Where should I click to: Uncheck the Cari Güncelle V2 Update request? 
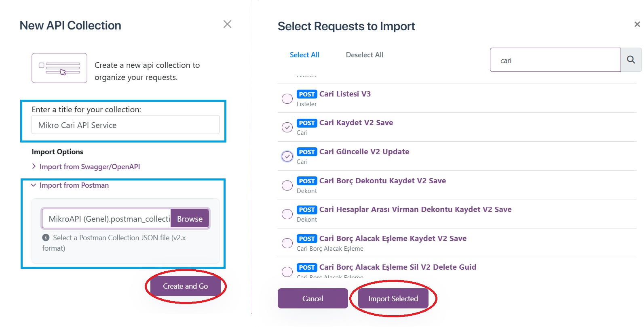tap(287, 156)
